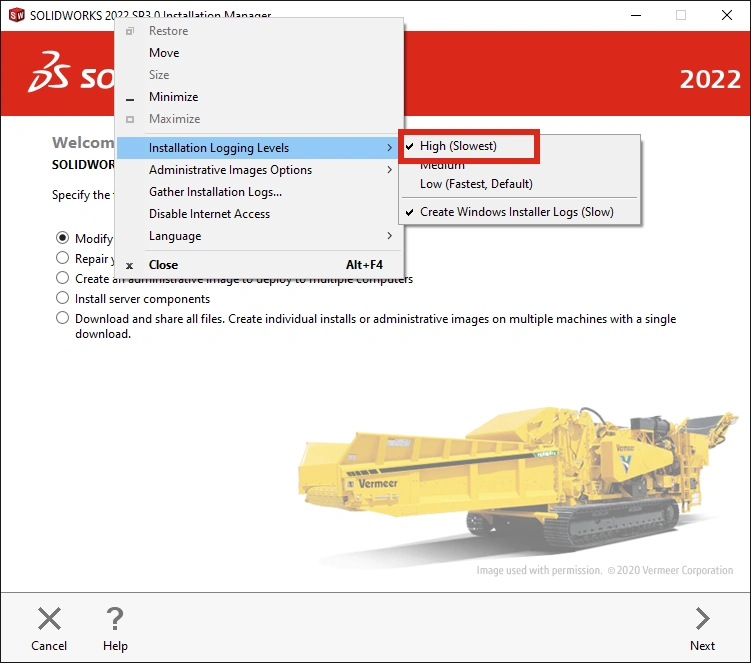Viewport: 751px width, 663px height.
Task: Select Gather Installation Logs...
Action: [x=260, y=192]
